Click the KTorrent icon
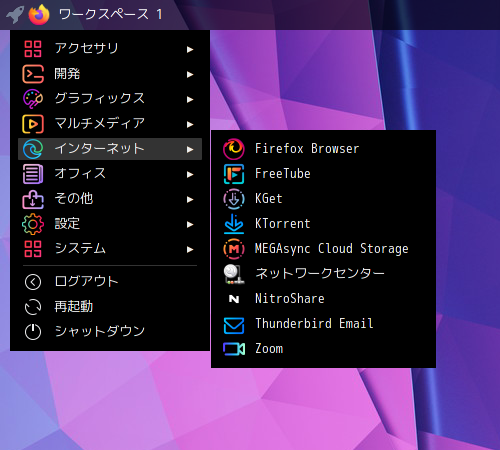Viewport: 500px width, 450px height. click(234, 224)
